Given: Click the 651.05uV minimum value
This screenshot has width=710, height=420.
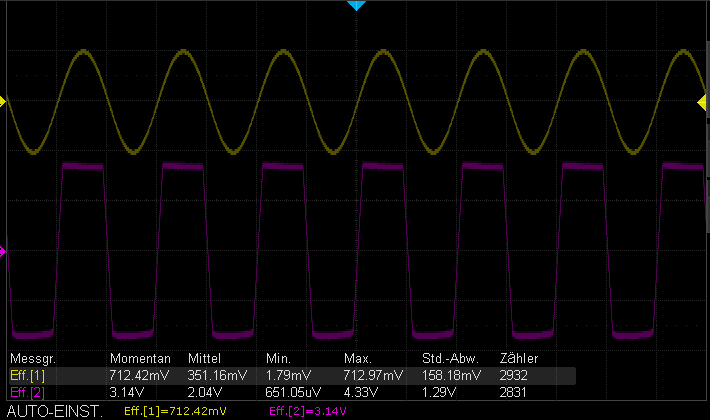Looking at the screenshot, I should pos(293,392).
